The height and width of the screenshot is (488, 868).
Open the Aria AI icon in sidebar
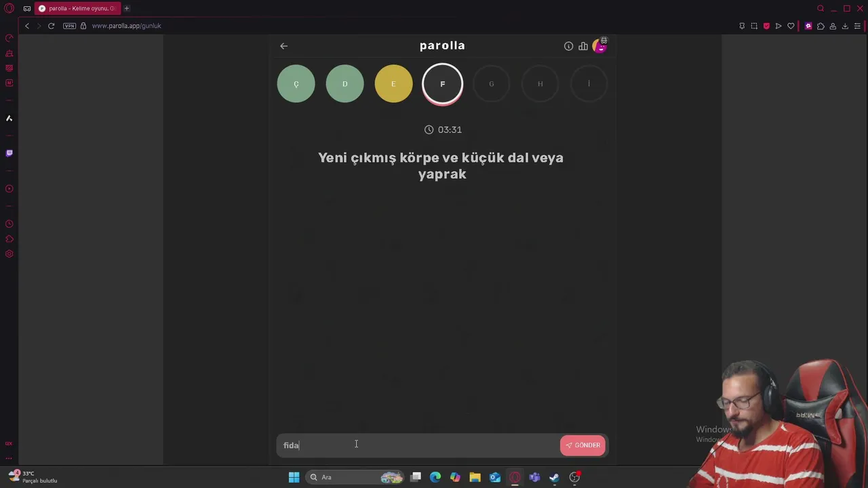pos(9,118)
